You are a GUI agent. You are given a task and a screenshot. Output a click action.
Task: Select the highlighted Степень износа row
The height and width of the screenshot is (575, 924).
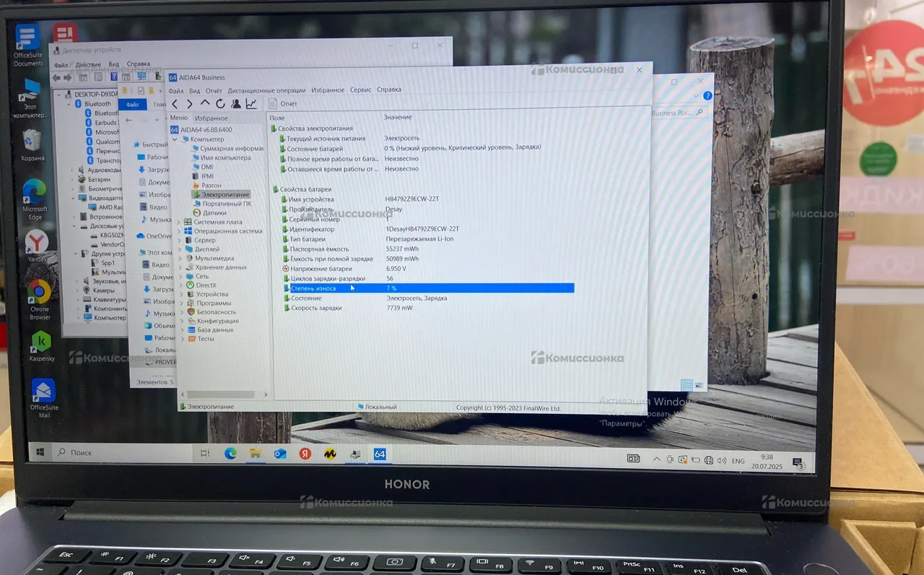click(x=429, y=288)
